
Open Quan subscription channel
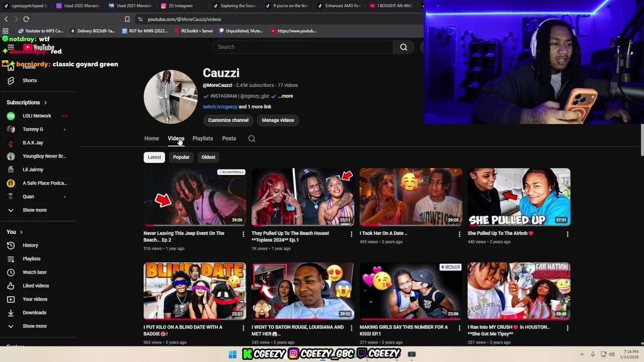click(28, 197)
